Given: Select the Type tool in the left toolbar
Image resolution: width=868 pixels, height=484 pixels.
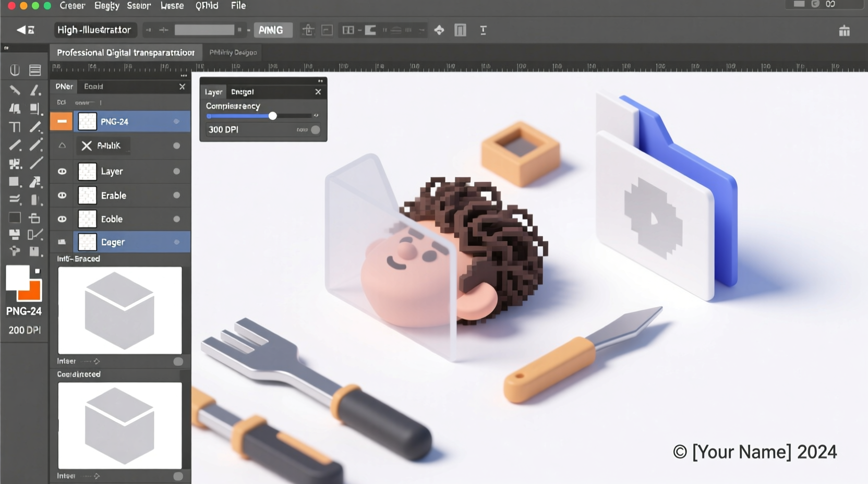Looking at the screenshot, I should 15,127.
